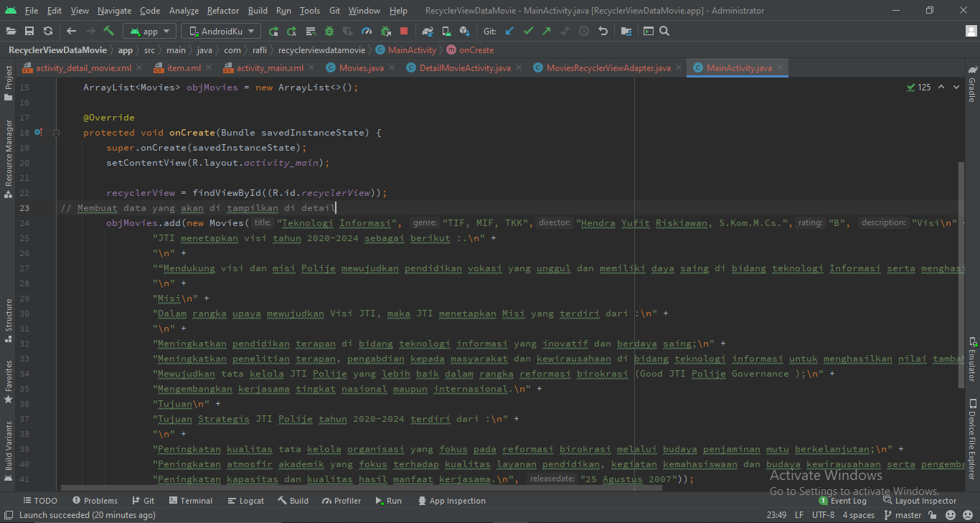The height and width of the screenshot is (523, 980).
Task: Collapse onCreate method fold marker
Action: pos(57,133)
